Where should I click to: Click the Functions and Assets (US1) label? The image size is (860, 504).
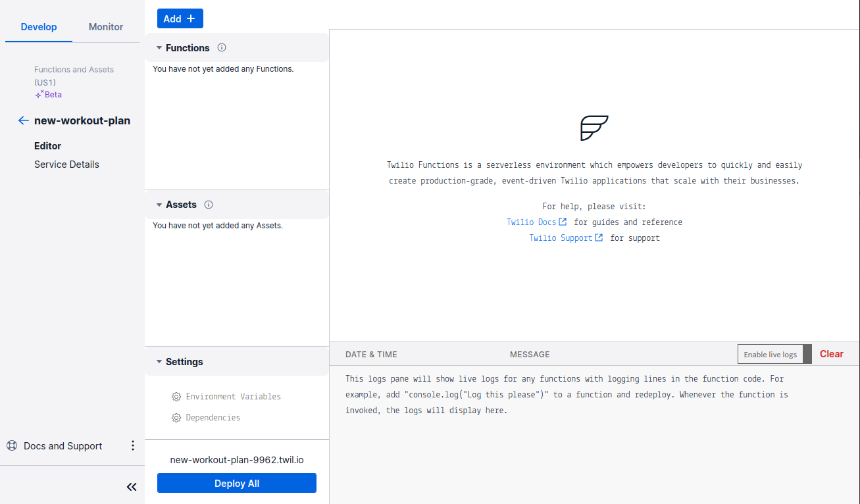pos(74,76)
